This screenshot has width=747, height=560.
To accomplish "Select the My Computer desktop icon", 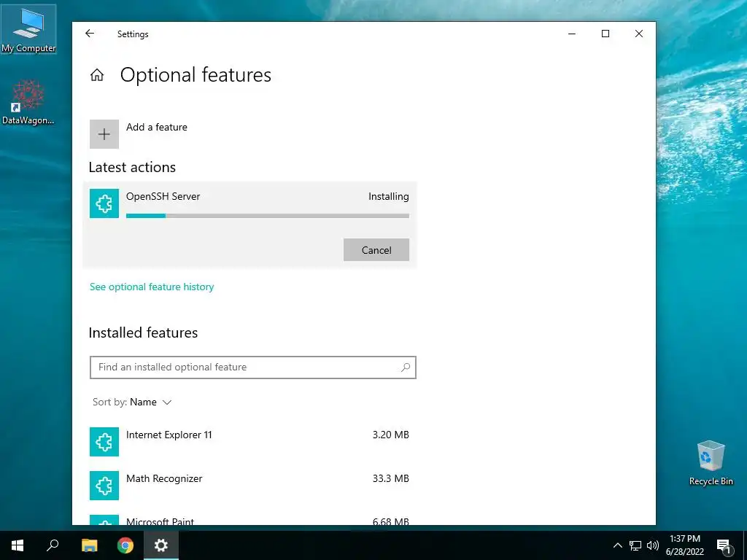I will (28, 29).
